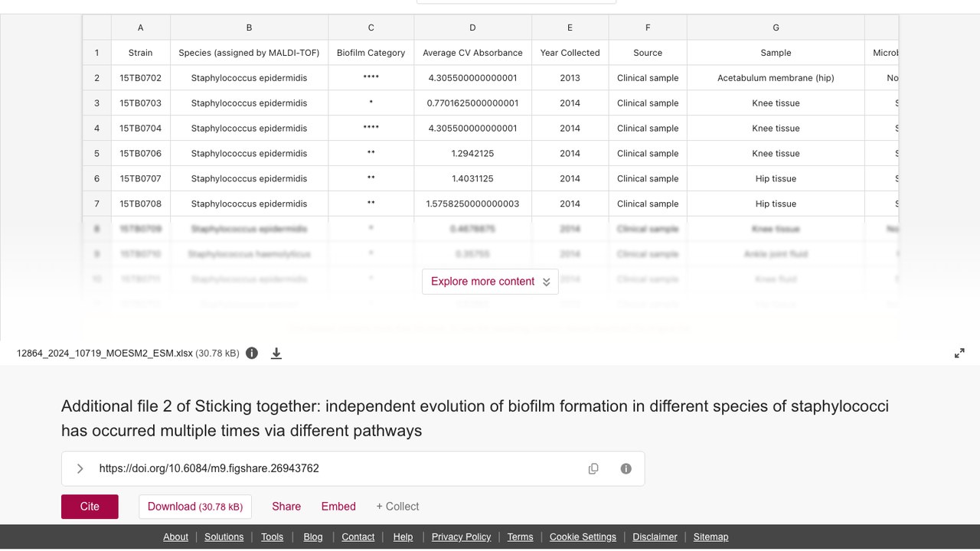The height and width of the screenshot is (551, 980).
Task: Click Download (30.78 kB) button
Action: click(x=195, y=507)
